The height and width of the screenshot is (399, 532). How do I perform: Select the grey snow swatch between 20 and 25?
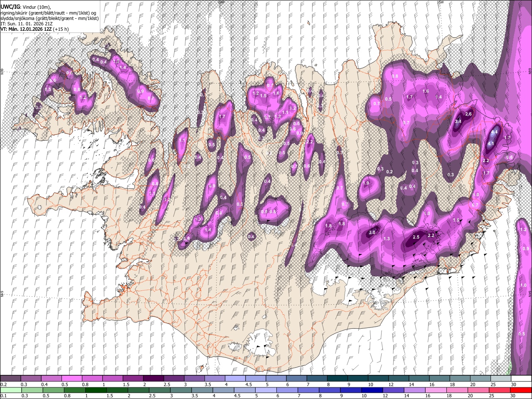[480, 378]
